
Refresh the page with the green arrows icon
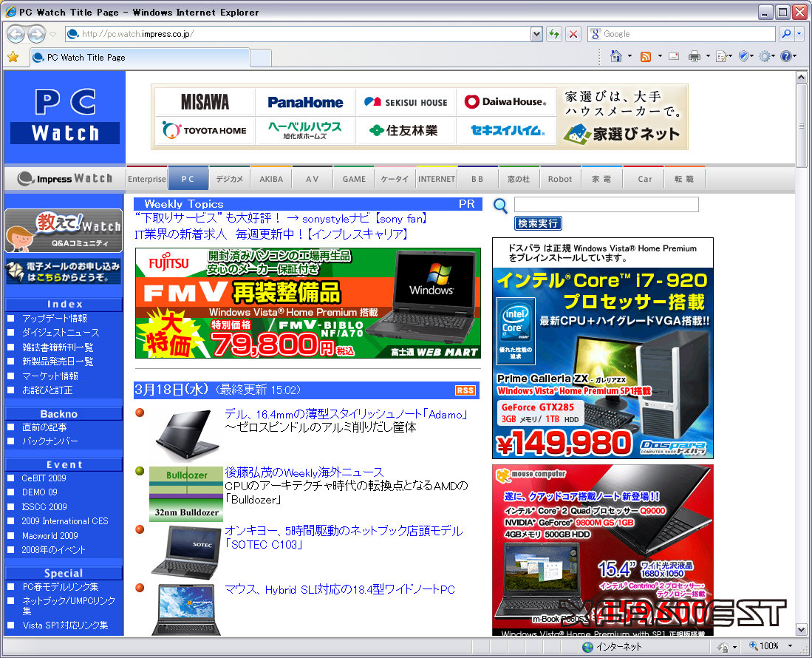554,34
